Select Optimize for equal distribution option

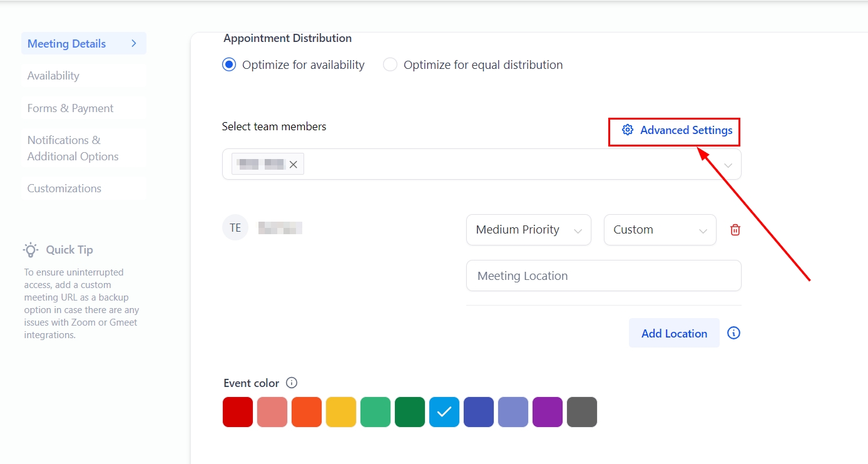pyautogui.click(x=391, y=64)
